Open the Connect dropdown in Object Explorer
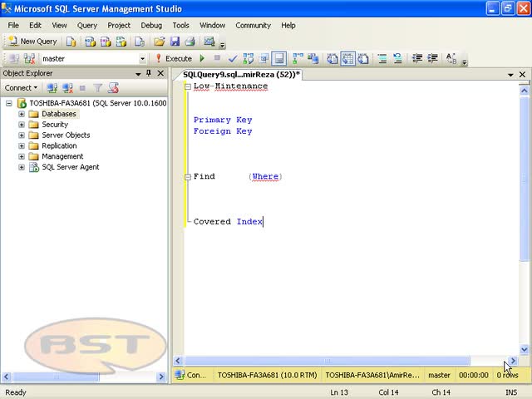Image resolution: width=532 pixels, height=399 pixels. point(21,88)
